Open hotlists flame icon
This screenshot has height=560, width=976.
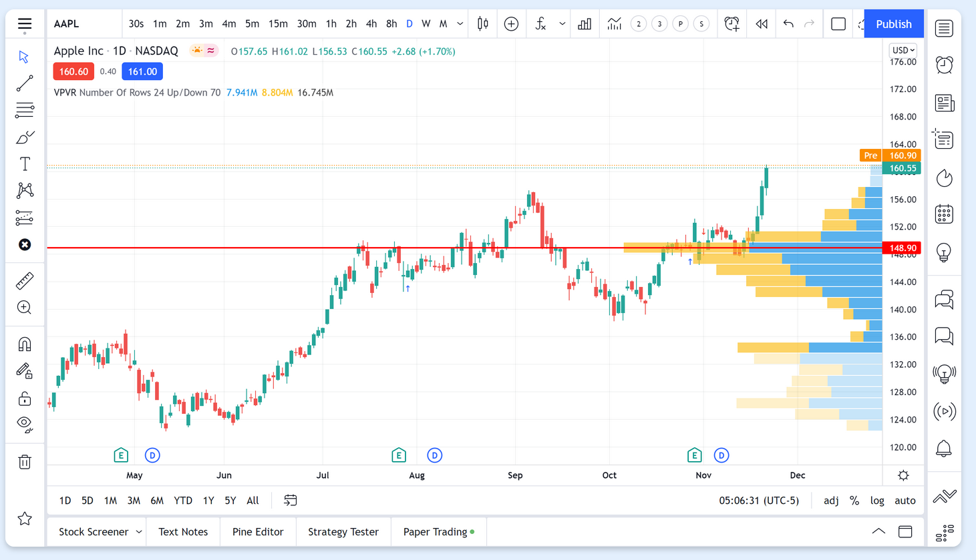944,178
